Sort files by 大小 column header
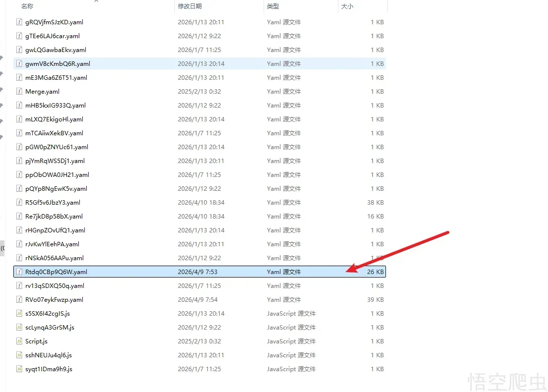Image resolution: width=548 pixels, height=392 pixels. coord(347,6)
